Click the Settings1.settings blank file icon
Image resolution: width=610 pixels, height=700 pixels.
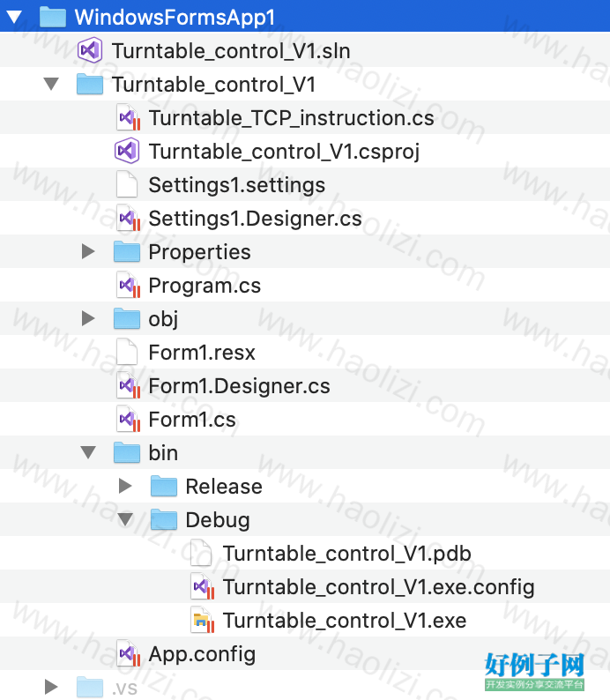coord(127,184)
